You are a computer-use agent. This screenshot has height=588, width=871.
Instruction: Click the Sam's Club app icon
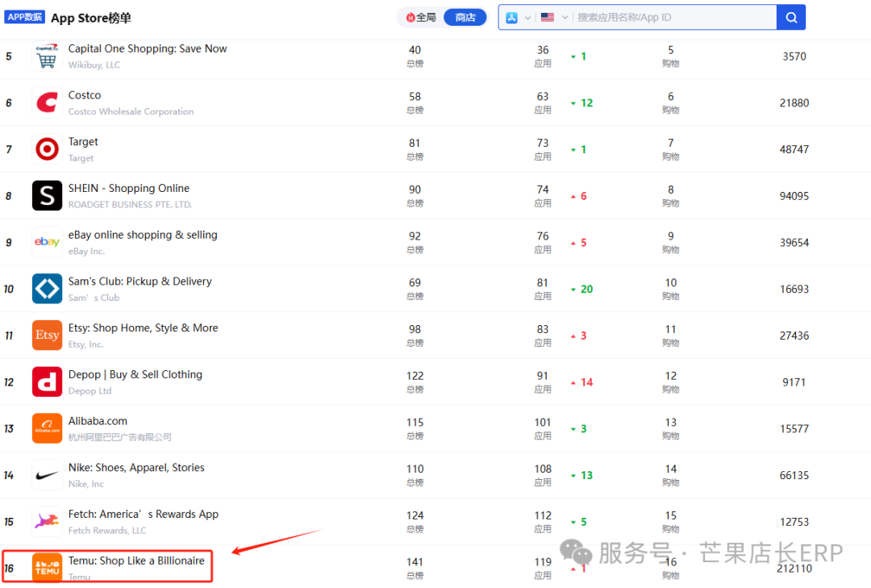click(48, 289)
